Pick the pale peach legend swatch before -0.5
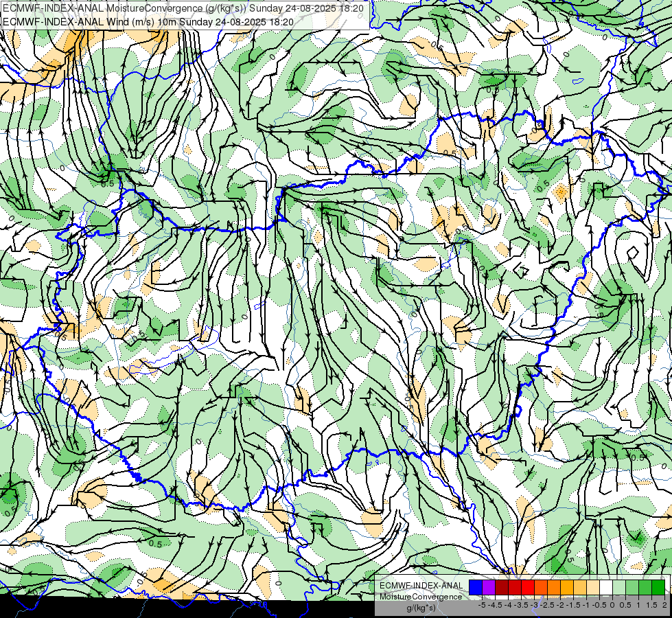Image resolution: width=672 pixels, height=618 pixels. coord(592,588)
